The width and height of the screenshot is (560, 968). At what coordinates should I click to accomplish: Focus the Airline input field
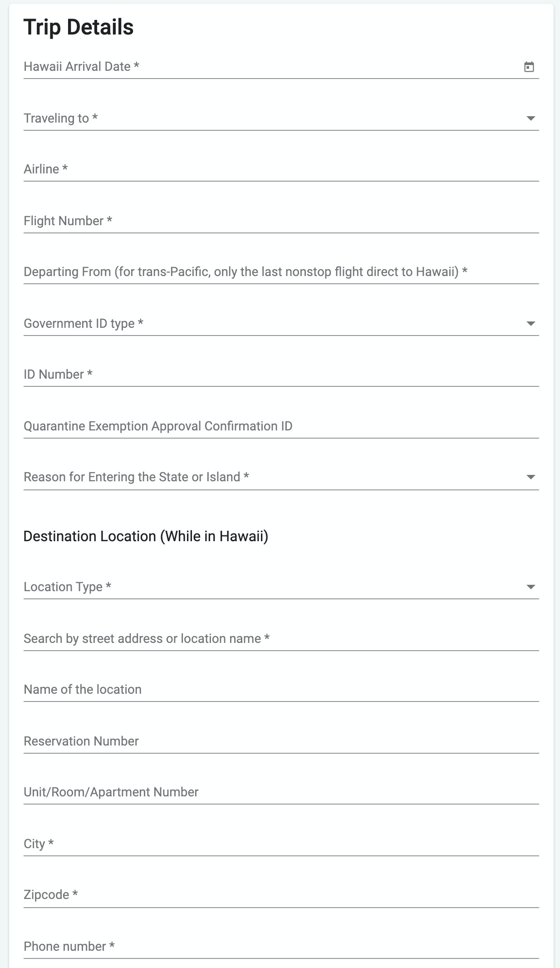tap(281, 169)
